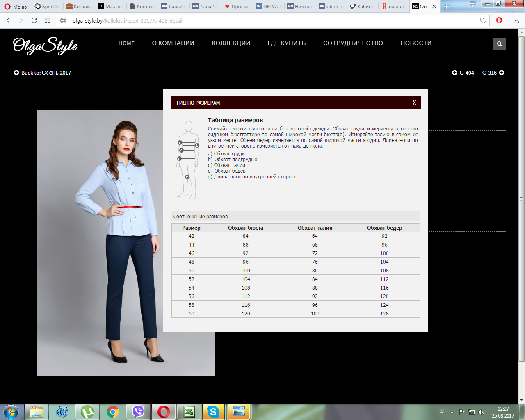Viewport: 525px width, 420px height.
Task: Select size 50 cell in table
Action: pos(192,271)
